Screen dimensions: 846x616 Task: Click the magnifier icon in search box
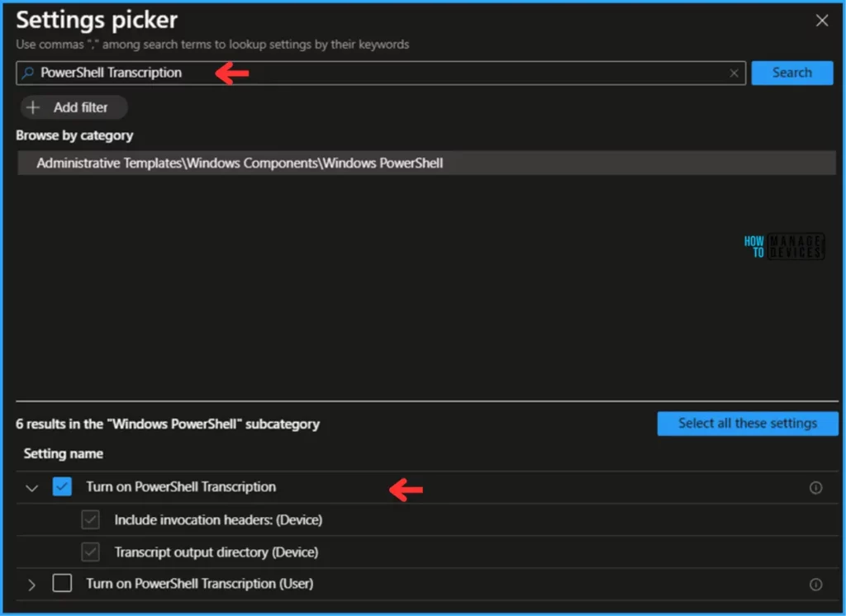[x=27, y=73]
